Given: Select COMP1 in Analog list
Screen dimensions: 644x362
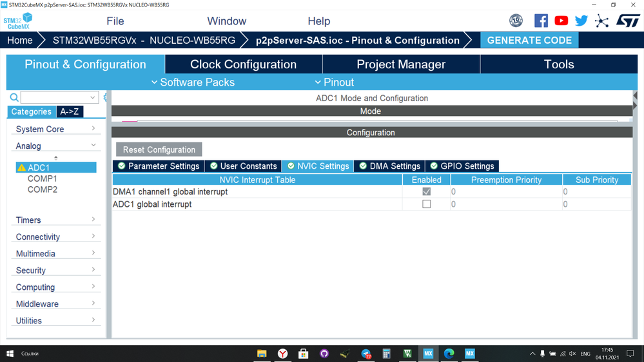Looking at the screenshot, I should 42,178.
